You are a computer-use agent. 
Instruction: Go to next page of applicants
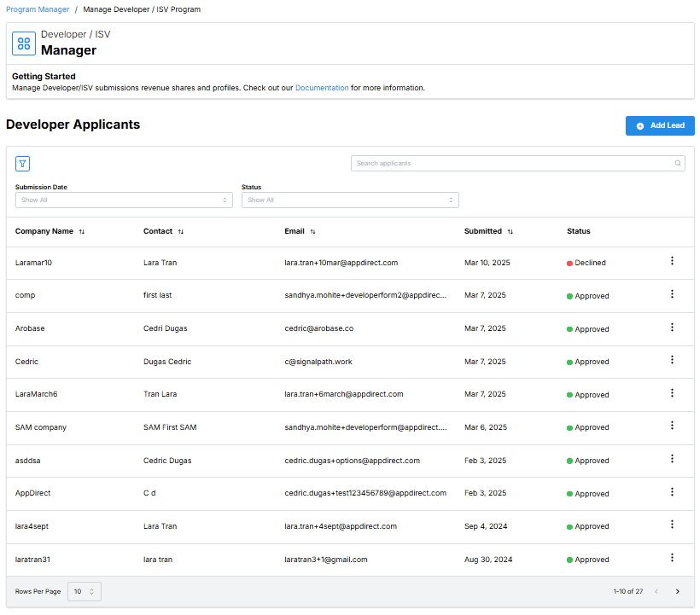(678, 591)
